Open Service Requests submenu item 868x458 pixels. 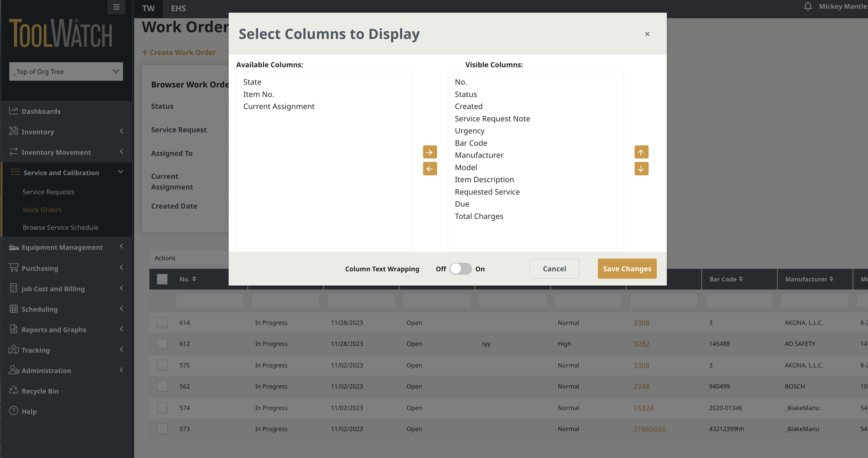pos(48,192)
